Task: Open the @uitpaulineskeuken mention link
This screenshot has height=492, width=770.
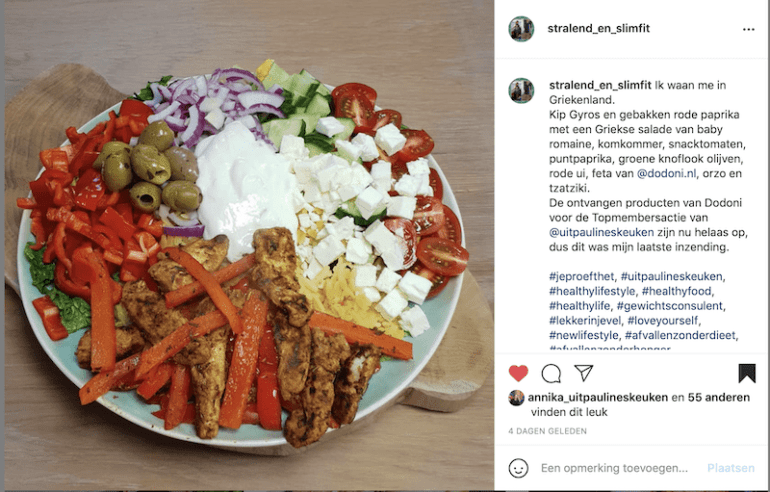Action: [602, 232]
